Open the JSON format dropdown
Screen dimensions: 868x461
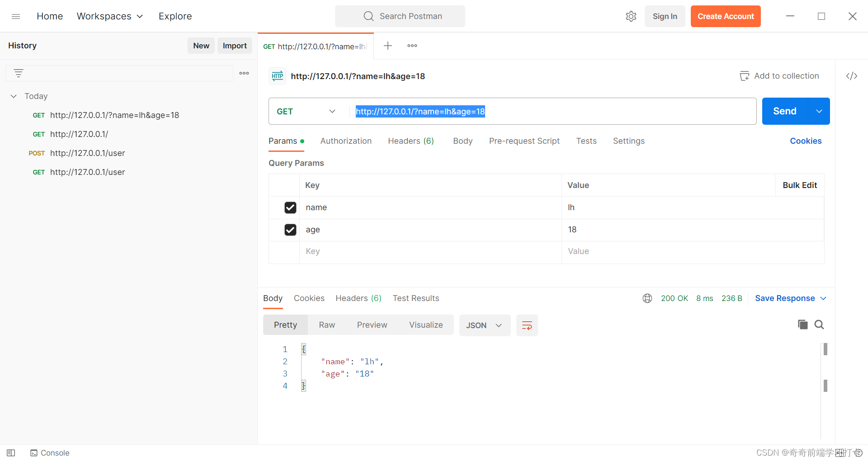click(x=485, y=325)
